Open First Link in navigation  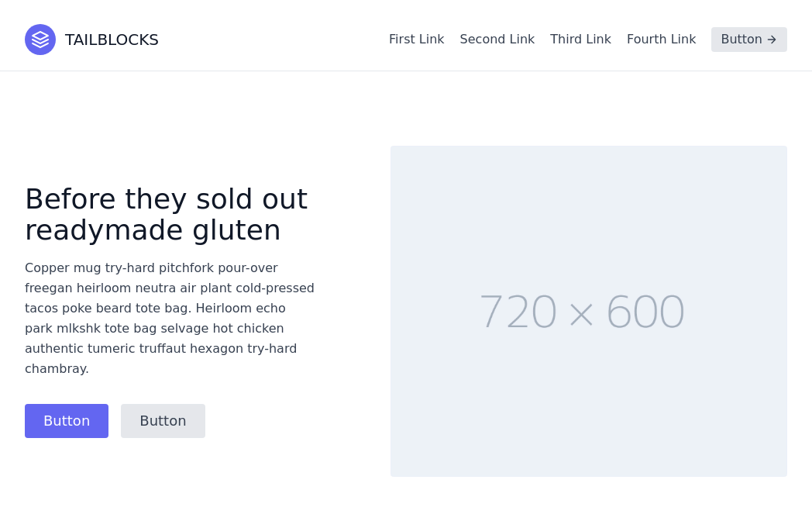click(416, 40)
